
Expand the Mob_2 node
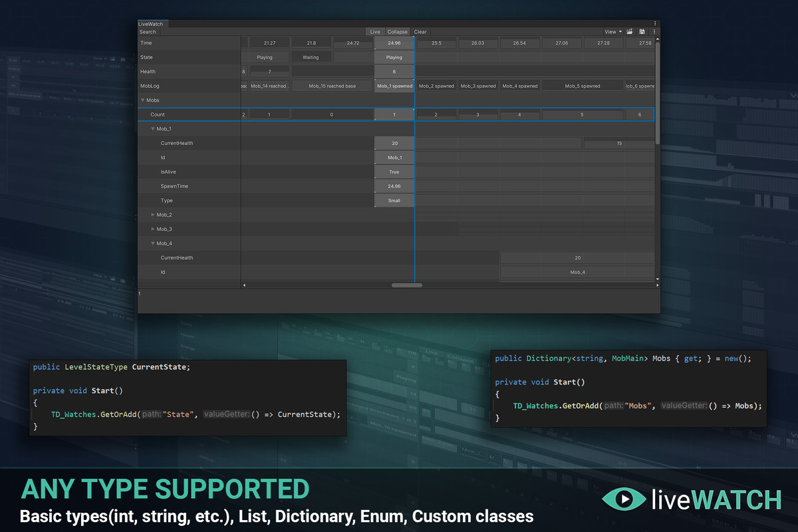click(x=153, y=215)
